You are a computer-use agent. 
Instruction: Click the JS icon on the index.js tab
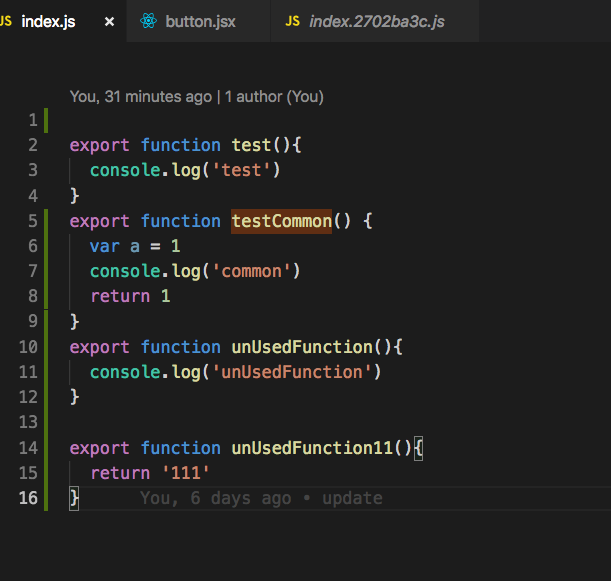(x=5, y=21)
